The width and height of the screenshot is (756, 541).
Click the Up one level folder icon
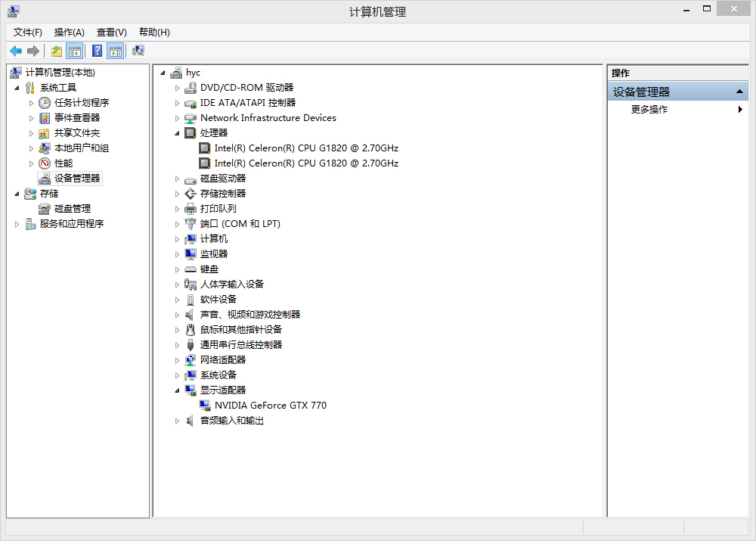[57, 51]
